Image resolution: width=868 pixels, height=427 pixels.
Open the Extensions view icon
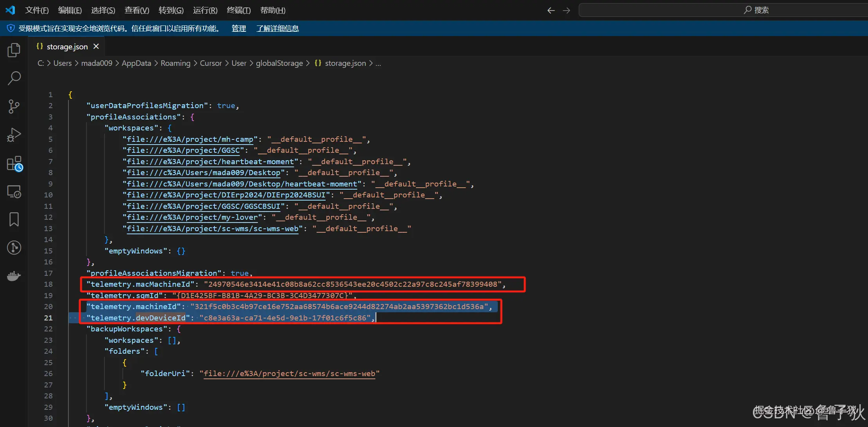coord(14,163)
